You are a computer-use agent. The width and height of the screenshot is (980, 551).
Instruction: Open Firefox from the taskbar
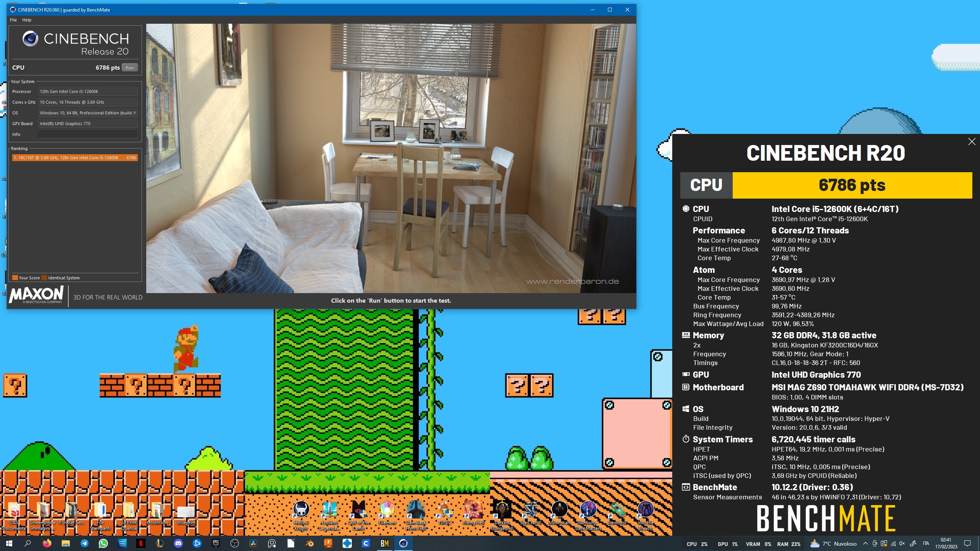tap(47, 543)
